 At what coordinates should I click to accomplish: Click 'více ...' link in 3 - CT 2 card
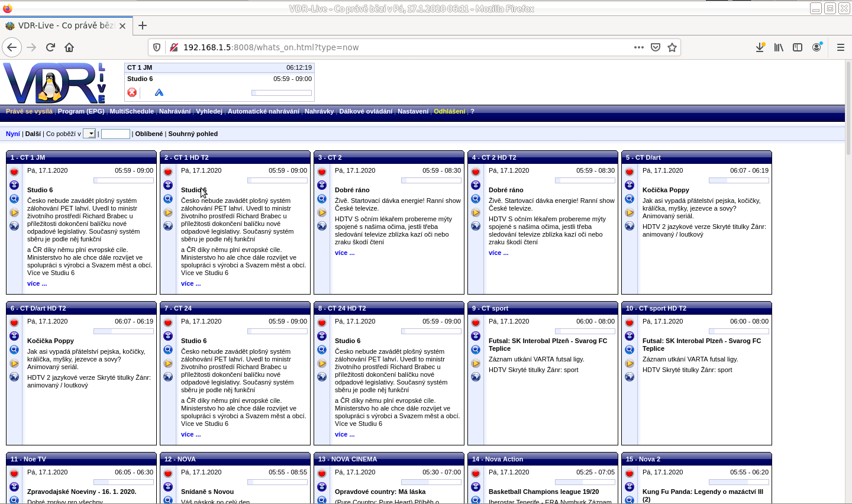click(x=344, y=253)
